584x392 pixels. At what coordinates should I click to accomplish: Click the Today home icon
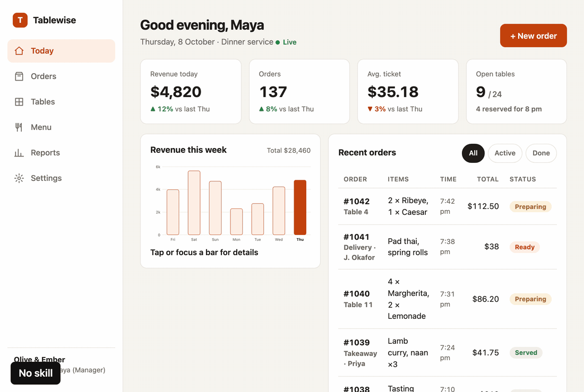[x=19, y=50]
